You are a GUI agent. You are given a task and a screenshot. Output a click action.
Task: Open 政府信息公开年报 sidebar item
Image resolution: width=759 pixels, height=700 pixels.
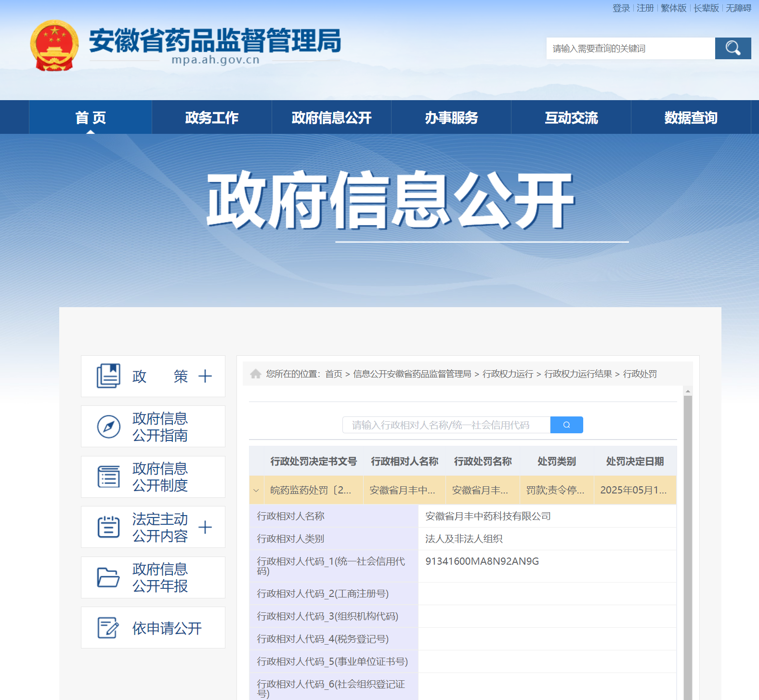(x=153, y=577)
